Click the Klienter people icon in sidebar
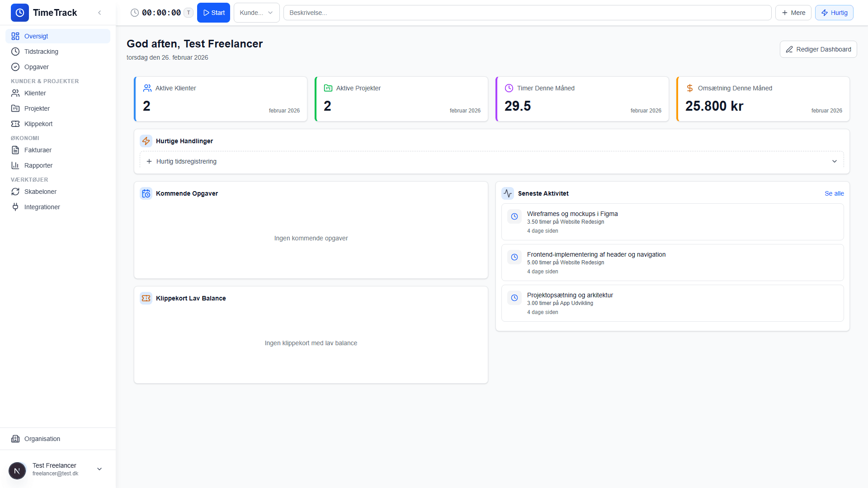868x488 pixels. point(15,93)
